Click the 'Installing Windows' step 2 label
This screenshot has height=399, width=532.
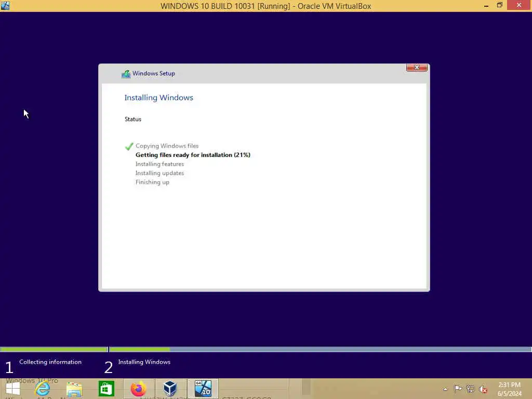pyautogui.click(x=144, y=362)
